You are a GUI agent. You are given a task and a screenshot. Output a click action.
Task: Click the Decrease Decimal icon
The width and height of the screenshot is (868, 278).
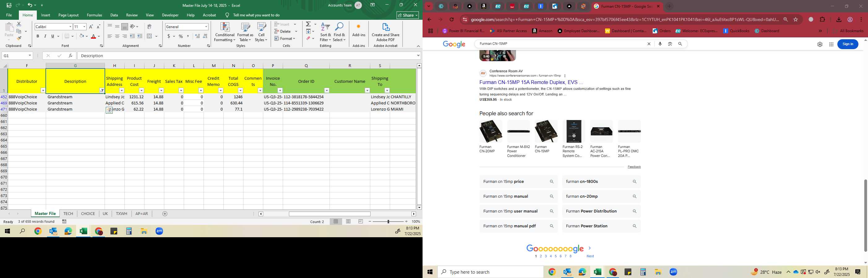click(205, 36)
